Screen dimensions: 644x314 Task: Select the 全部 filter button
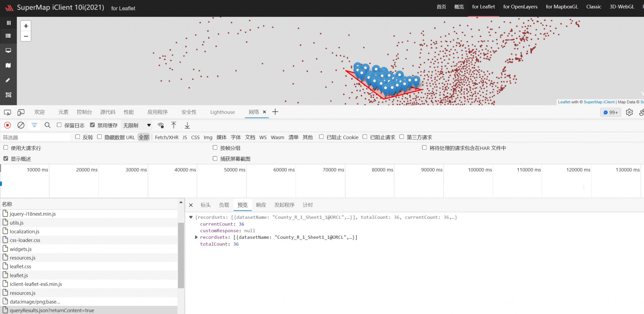click(144, 137)
